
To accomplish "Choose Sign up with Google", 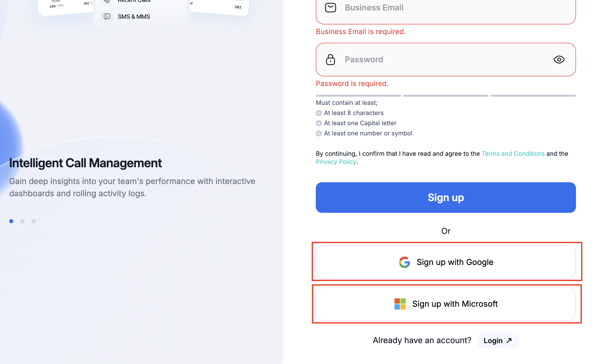I will [x=446, y=262].
